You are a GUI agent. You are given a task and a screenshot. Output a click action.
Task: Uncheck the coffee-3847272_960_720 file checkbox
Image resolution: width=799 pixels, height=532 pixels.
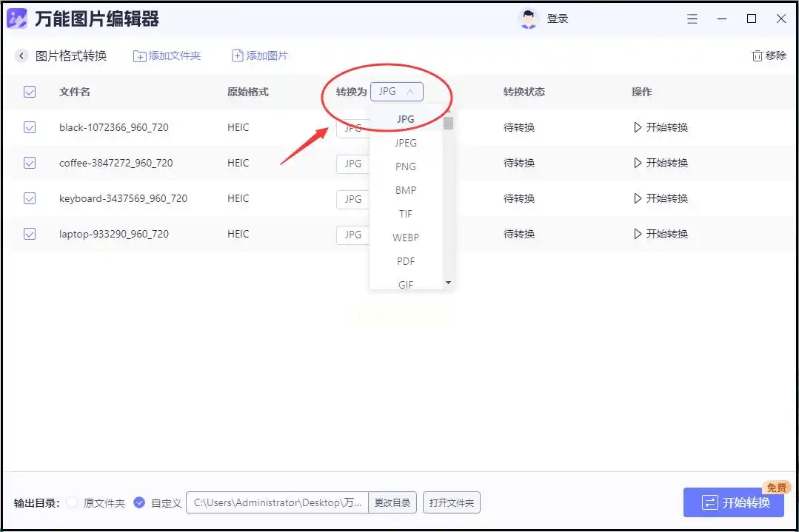[30, 163]
